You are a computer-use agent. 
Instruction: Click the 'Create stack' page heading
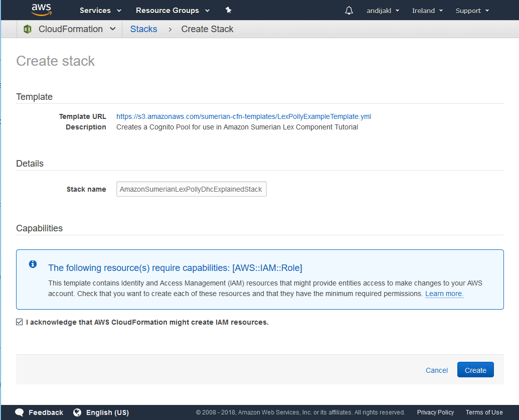click(55, 61)
